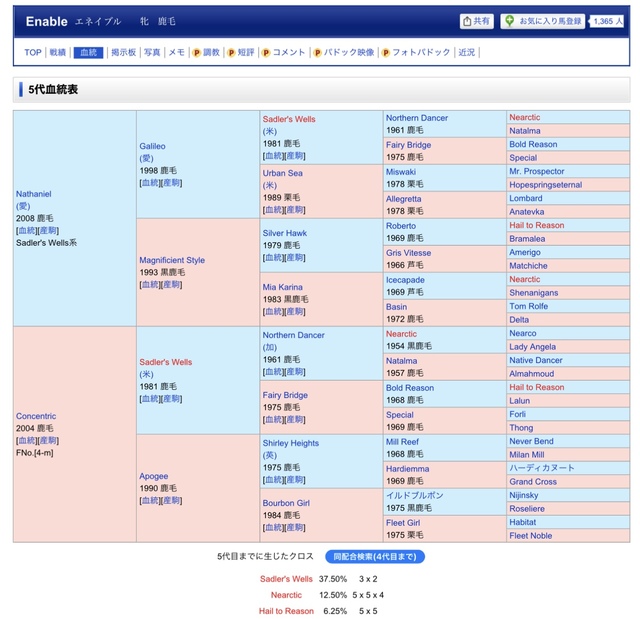Open Tom Rolfe link
The width and height of the screenshot is (640, 619).
tap(529, 306)
